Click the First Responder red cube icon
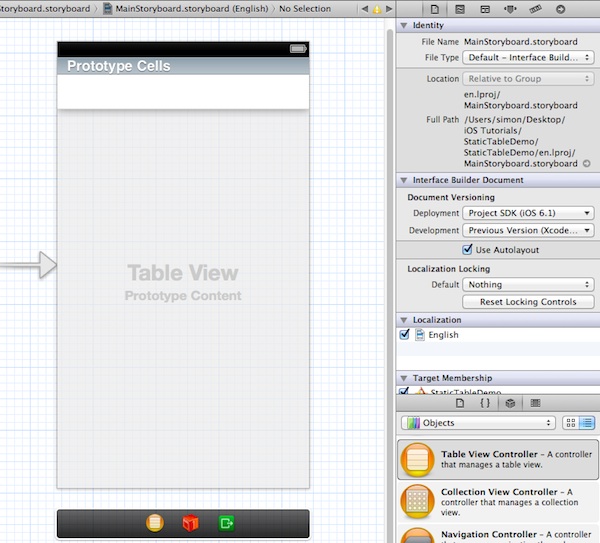Viewport: 600px width, 543px height. pos(190,523)
